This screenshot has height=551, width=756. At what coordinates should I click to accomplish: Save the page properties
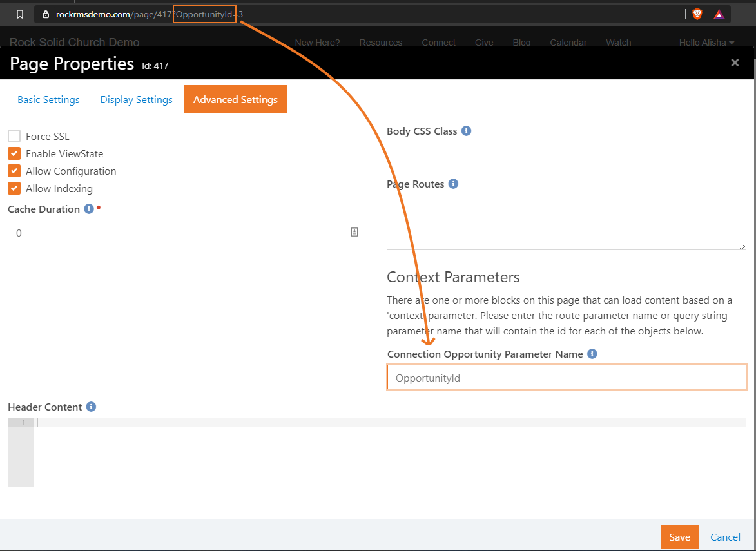(679, 537)
